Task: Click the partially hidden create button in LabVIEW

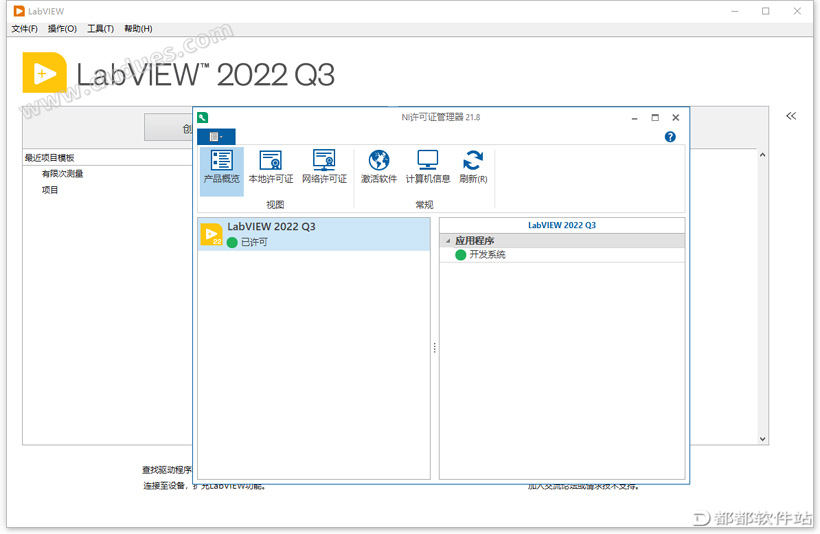Action: click(168, 128)
